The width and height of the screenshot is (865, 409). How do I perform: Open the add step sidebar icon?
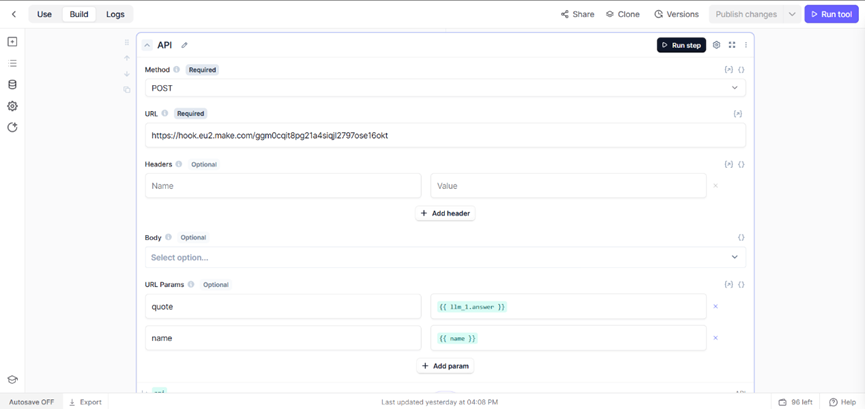[x=12, y=42]
